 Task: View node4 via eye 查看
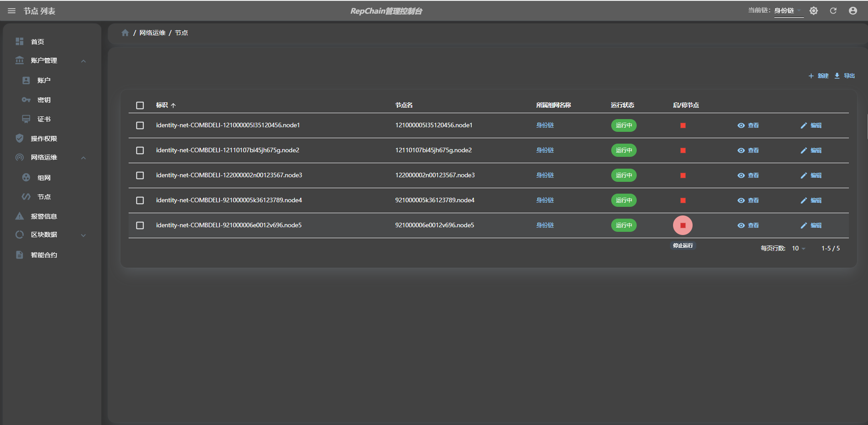(x=748, y=200)
